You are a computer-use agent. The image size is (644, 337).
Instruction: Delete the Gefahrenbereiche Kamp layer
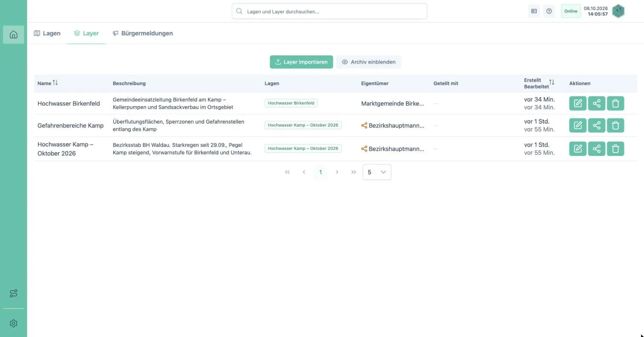coord(615,125)
